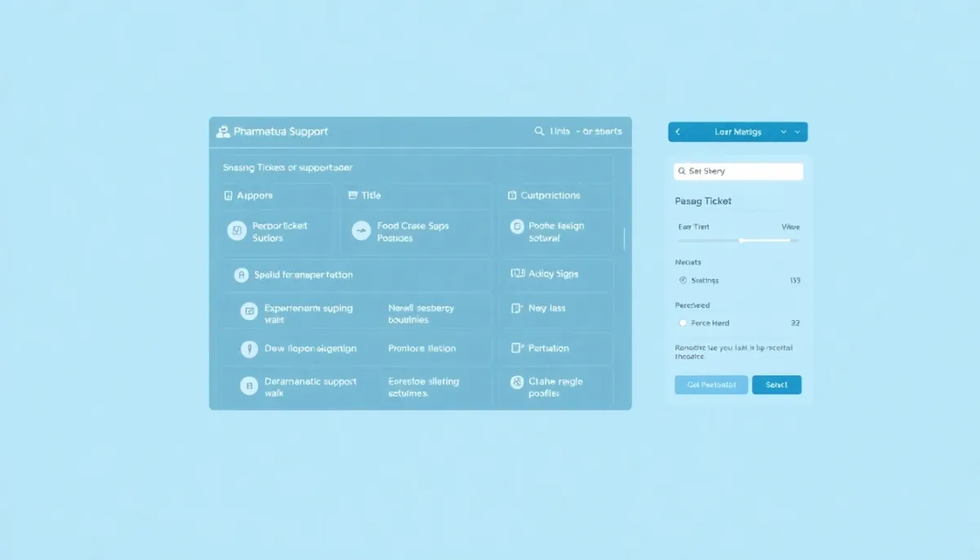Image resolution: width=980 pixels, height=560 pixels.
Task: Click round icon beside Clahe raigle poofies
Action: point(516,382)
